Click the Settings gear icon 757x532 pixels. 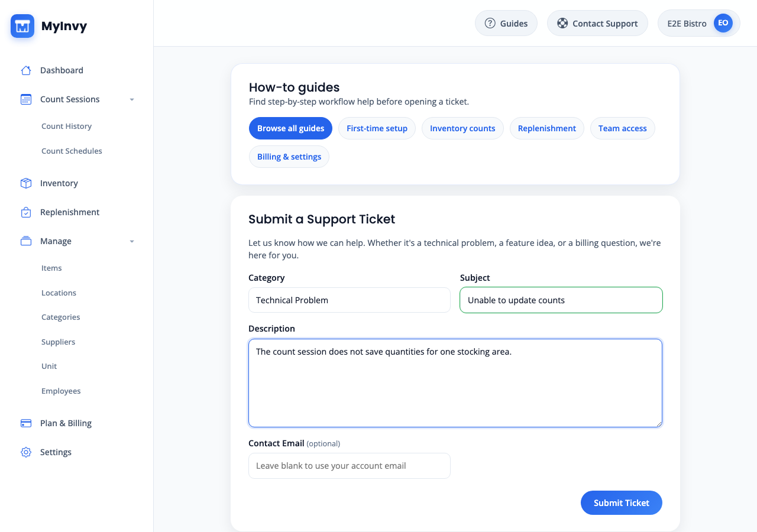point(26,452)
